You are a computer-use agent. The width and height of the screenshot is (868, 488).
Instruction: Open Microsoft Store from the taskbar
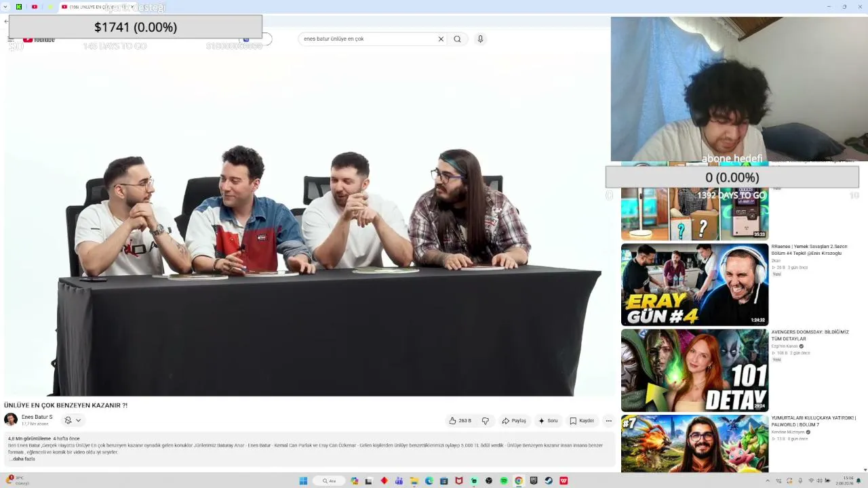443,481
